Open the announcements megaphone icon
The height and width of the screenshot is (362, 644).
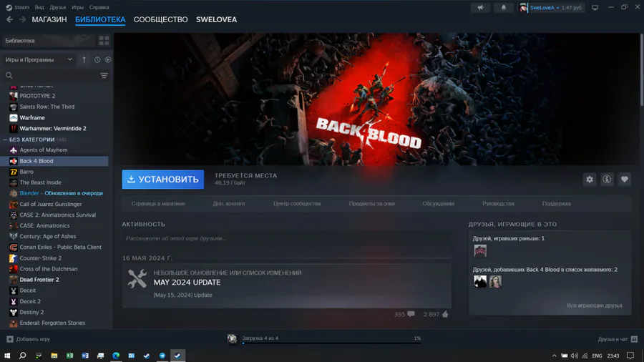click(x=481, y=7)
